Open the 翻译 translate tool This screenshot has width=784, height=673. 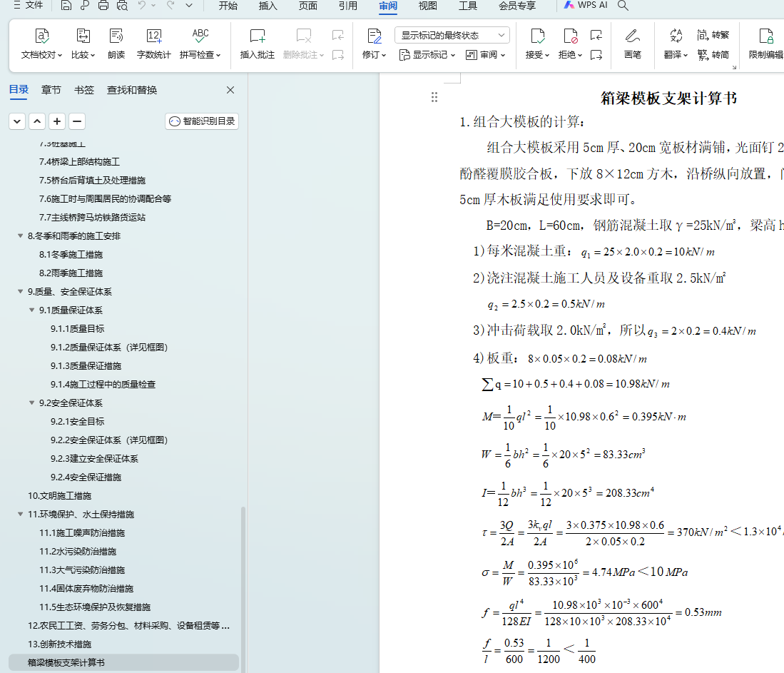[x=676, y=44]
